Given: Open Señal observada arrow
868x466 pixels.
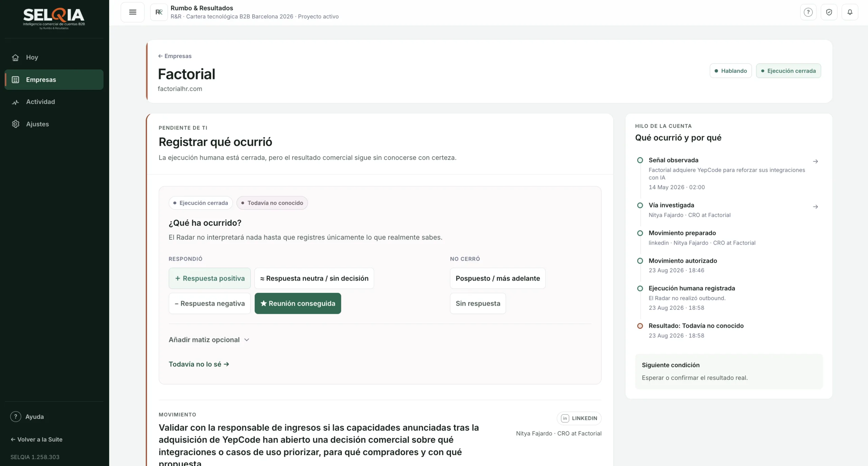Looking at the screenshot, I should coord(815,161).
